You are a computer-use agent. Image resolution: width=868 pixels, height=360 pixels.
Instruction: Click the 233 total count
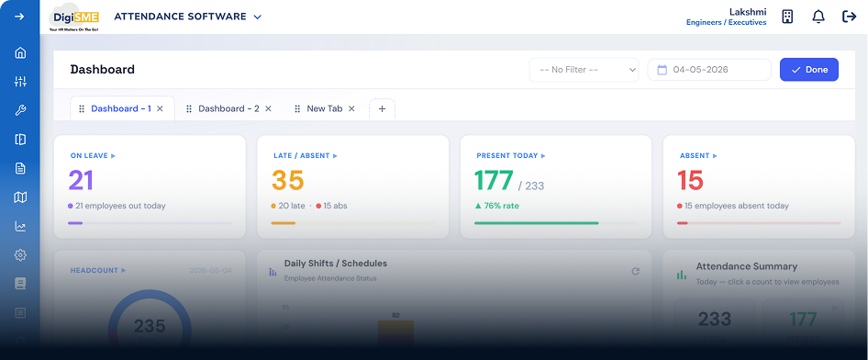715,319
